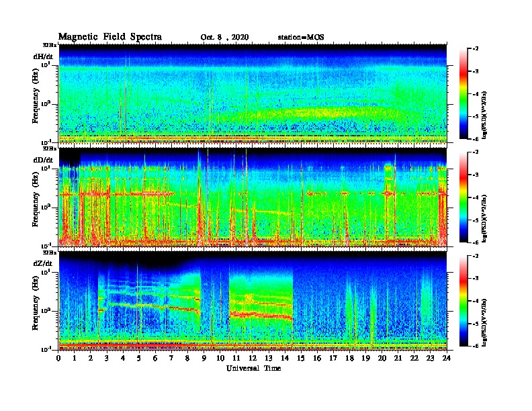Screen dimensions: 532x411
Task: Click hour "15" on the time axis
Action: click(x=302, y=358)
